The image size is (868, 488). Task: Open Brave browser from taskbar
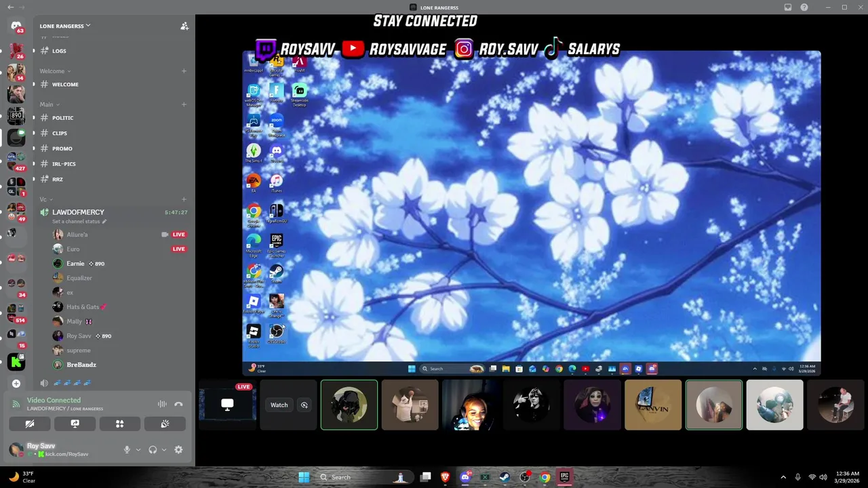446,477
